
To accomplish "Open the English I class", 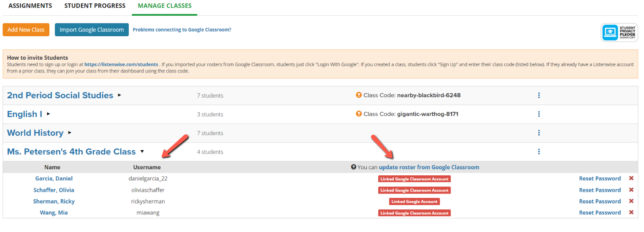I will (25, 114).
